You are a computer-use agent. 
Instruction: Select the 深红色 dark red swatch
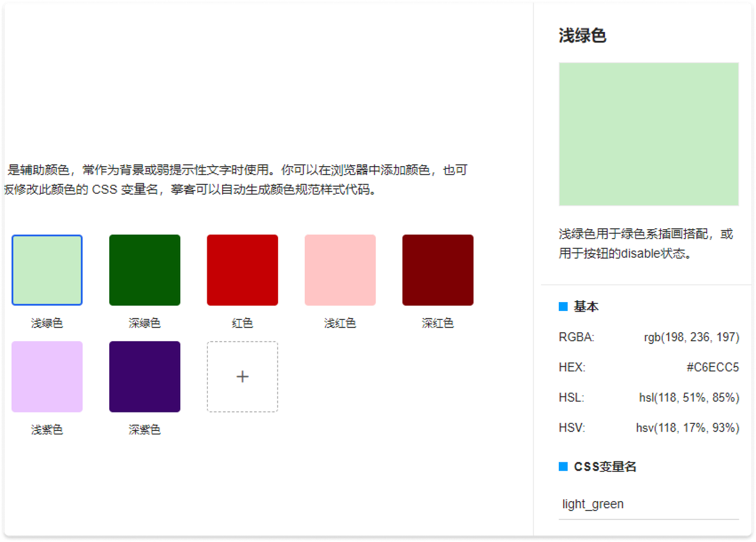[x=438, y=270]
